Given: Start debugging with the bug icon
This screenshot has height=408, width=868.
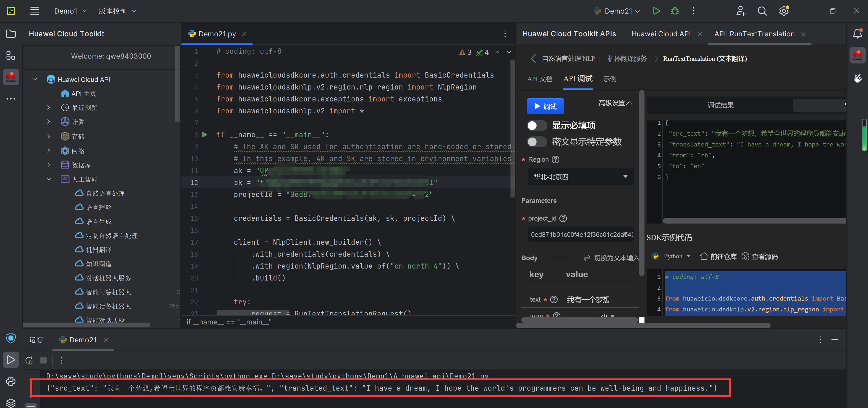Looking at the screenshot, I should [x=675, y=11].
